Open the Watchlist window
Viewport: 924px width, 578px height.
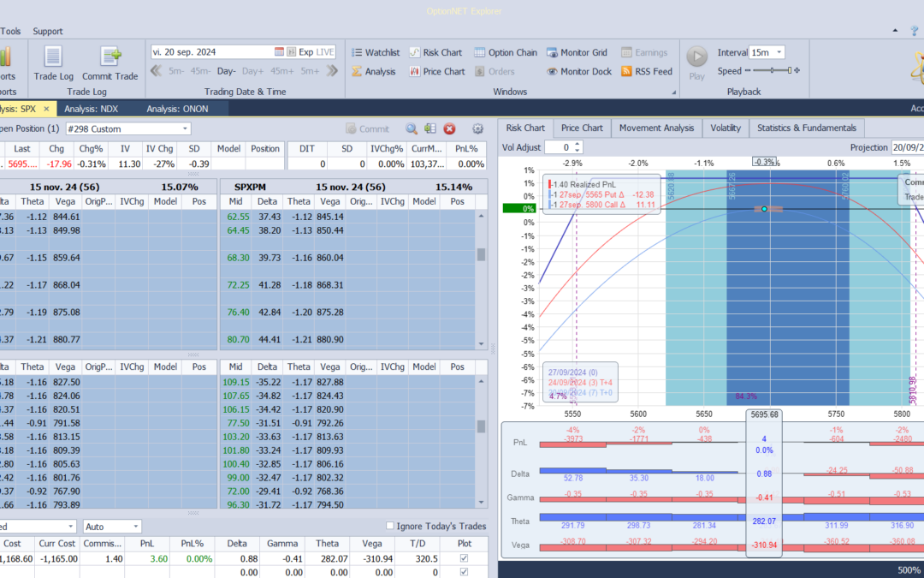coord(376,52)
